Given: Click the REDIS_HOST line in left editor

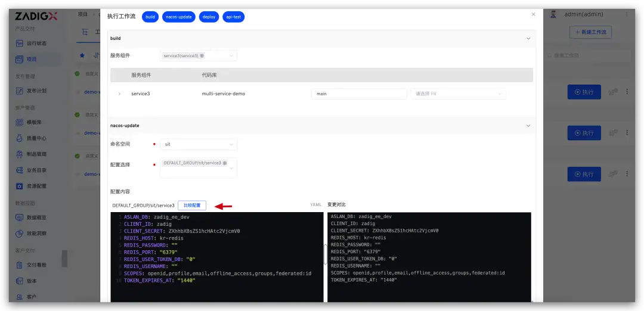Looking at the screenshot, I should pyautogui.click(x=154, y=238).
